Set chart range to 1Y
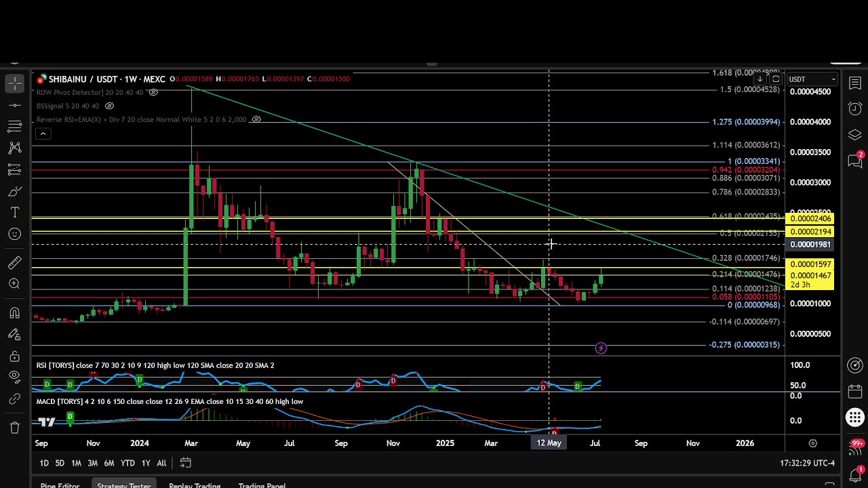The image size is (868, 488). click(146, 463)
